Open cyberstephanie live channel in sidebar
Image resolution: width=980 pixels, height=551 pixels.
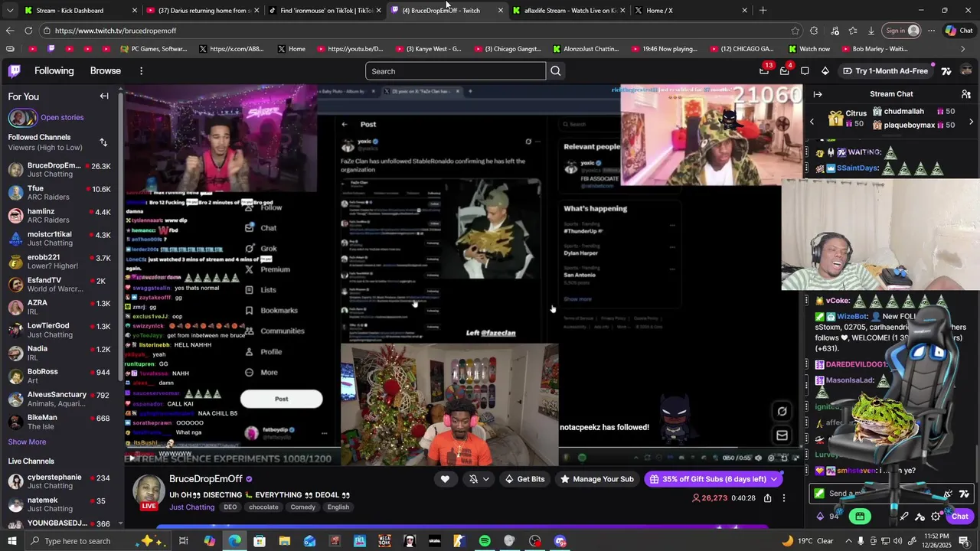click(60, 482)
